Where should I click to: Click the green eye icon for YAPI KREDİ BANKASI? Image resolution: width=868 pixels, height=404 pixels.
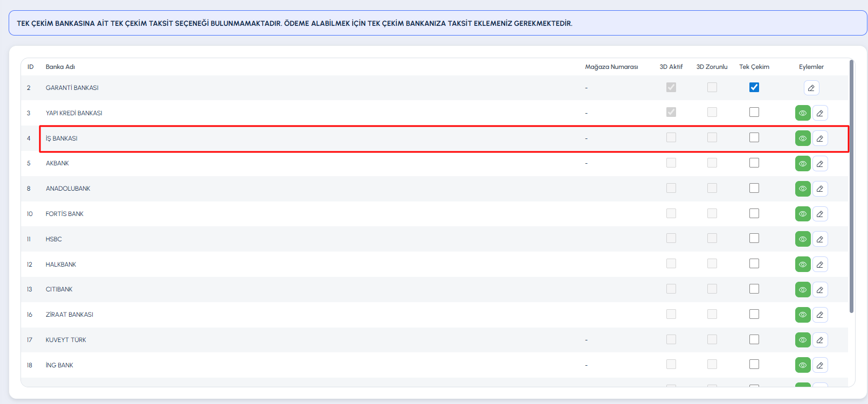point(803,113)
